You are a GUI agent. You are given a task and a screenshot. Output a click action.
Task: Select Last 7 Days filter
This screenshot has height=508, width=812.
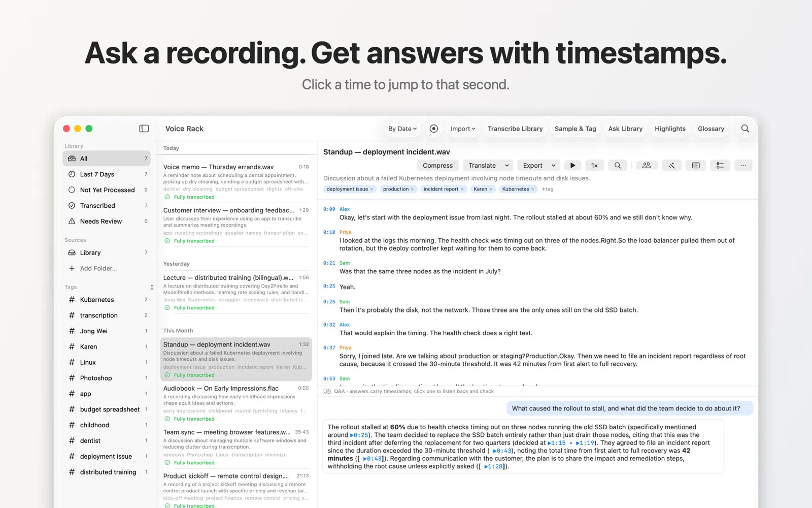click(107, 174)
